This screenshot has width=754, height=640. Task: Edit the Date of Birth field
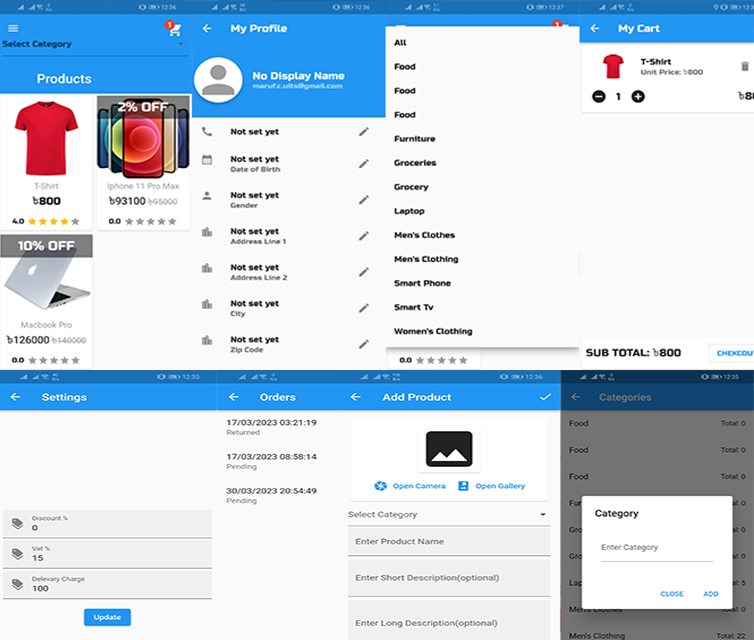(363, 163)
